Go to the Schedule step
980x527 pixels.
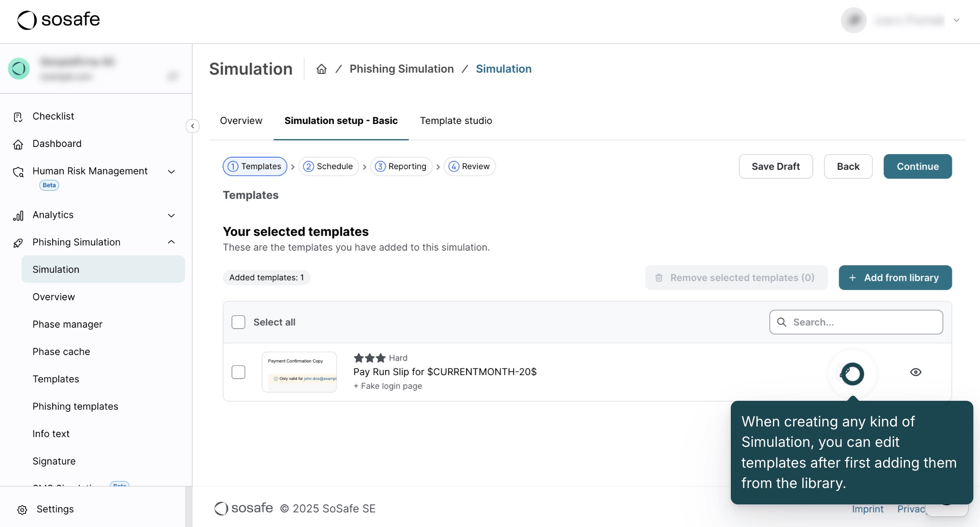328,167
